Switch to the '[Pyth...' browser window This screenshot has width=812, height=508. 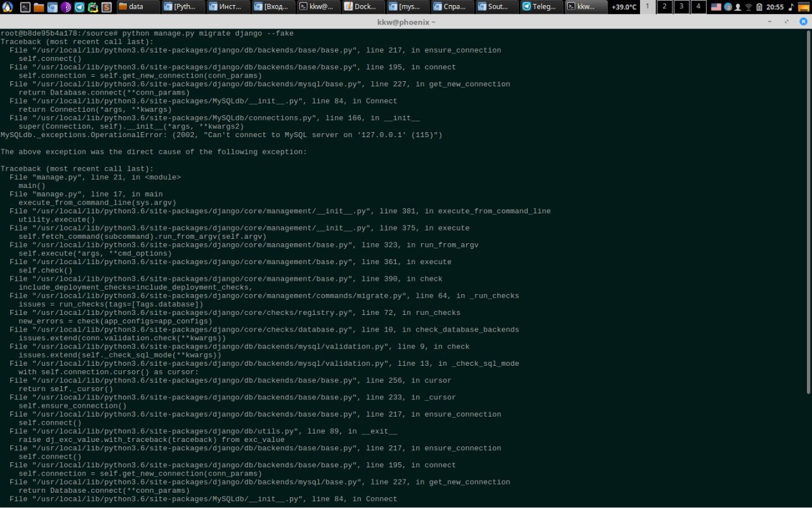coord(183,7)
